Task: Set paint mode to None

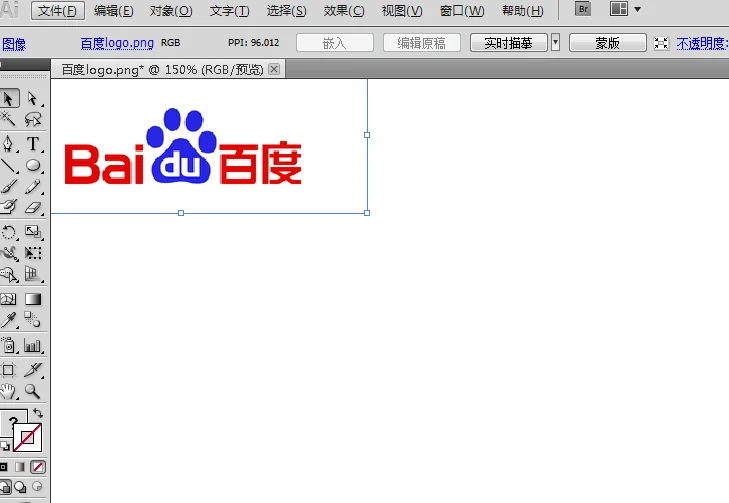Action: click(38, 467)
